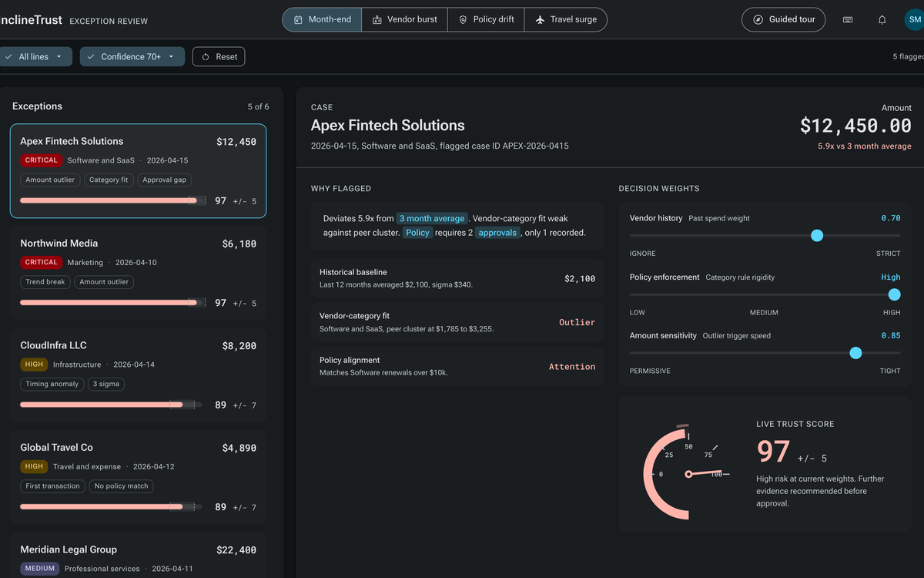
Task: Click the Apex Fintech confidence score bar
Action: [x=113, y=200]
